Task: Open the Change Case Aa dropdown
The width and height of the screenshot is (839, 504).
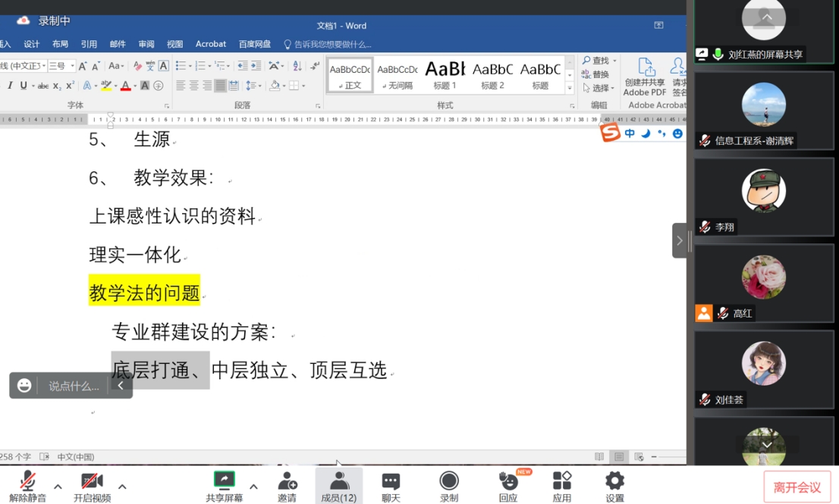Action: click(x=116, y=66)
